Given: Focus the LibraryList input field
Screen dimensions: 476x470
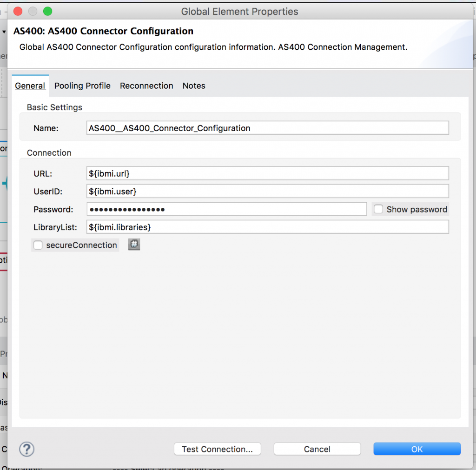Looking at the screenshot, I should (267, 227).
